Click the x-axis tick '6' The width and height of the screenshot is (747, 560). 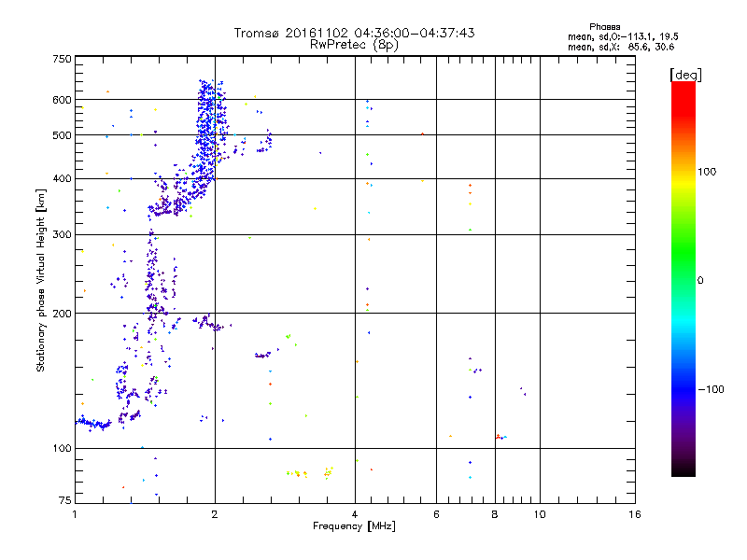pos(436,514)
